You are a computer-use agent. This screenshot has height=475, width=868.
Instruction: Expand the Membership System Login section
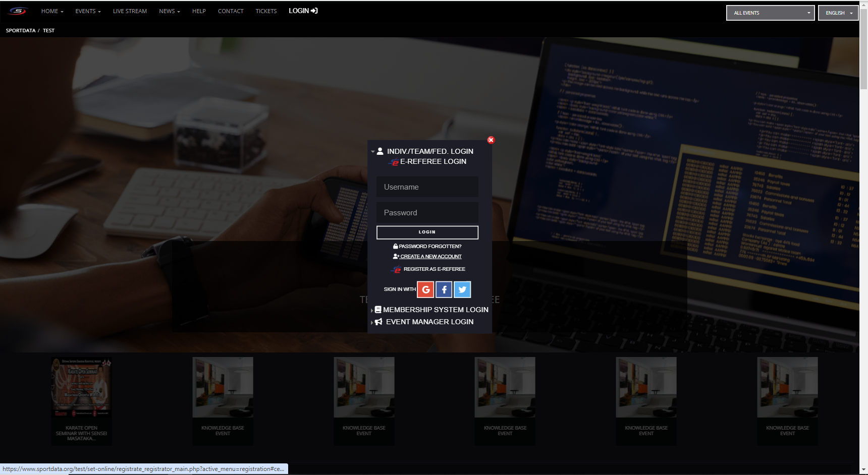(435, 310)
